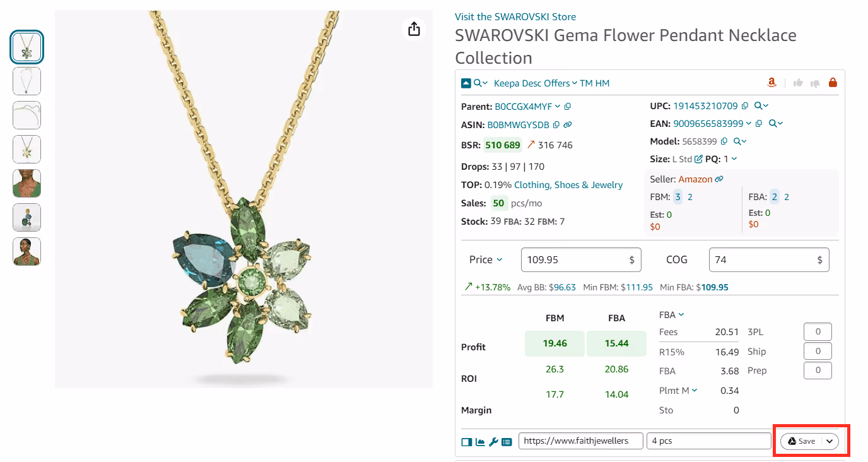Click the edit icon next to Size

click(x=698, y=159)
